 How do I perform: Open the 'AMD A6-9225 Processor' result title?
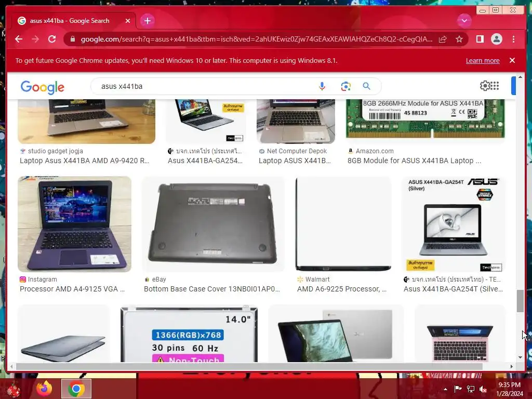pos(342,289)
